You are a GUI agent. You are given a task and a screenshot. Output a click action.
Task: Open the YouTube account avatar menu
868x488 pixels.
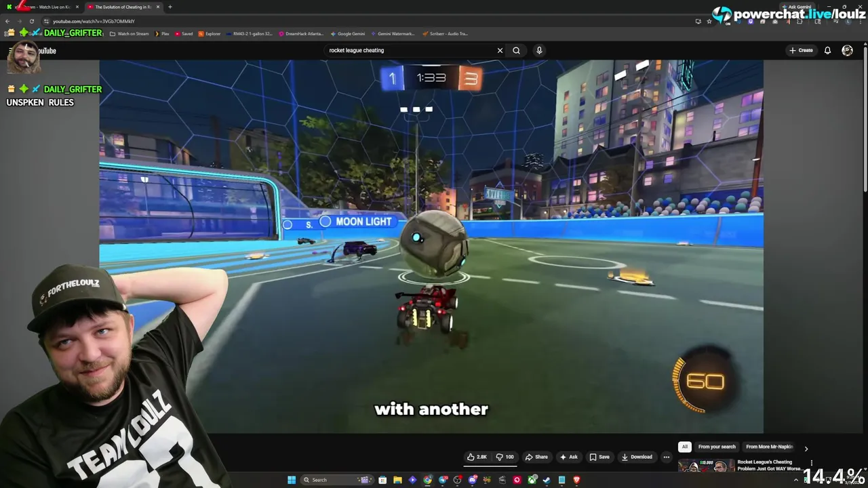tap(847, 50)
